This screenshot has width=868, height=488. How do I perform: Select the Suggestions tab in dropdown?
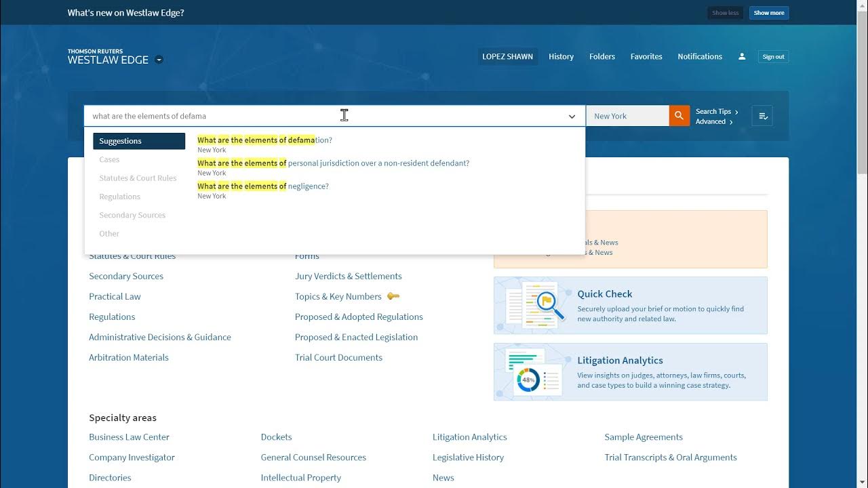(139, 141)
